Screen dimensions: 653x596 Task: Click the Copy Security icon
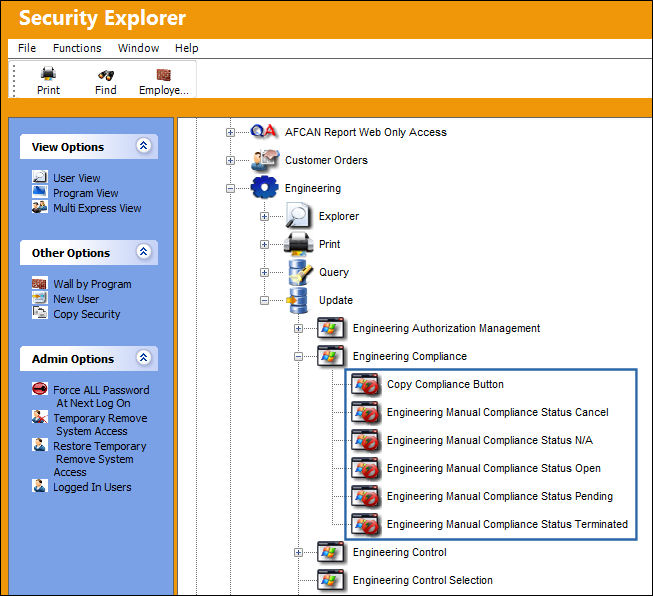point(40,313)
